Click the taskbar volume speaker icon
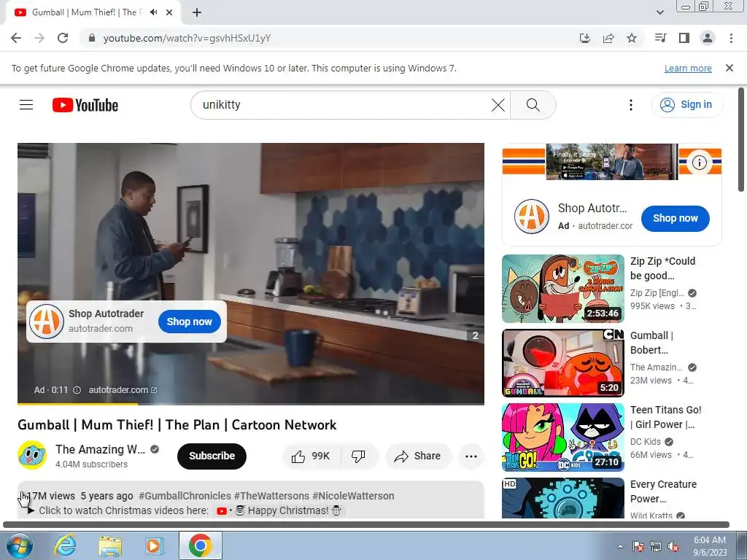This screenshot has width=747, height=560. click(673, 546)
